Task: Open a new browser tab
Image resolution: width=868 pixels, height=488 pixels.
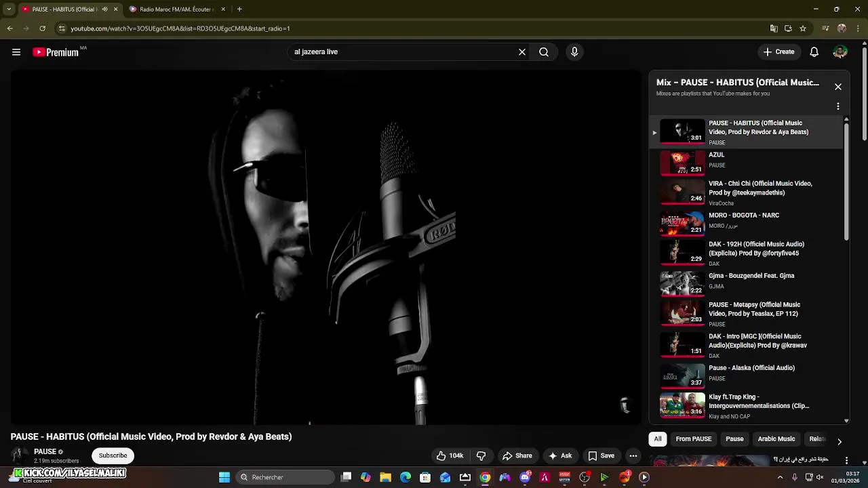Action: [x=239, y=9]
